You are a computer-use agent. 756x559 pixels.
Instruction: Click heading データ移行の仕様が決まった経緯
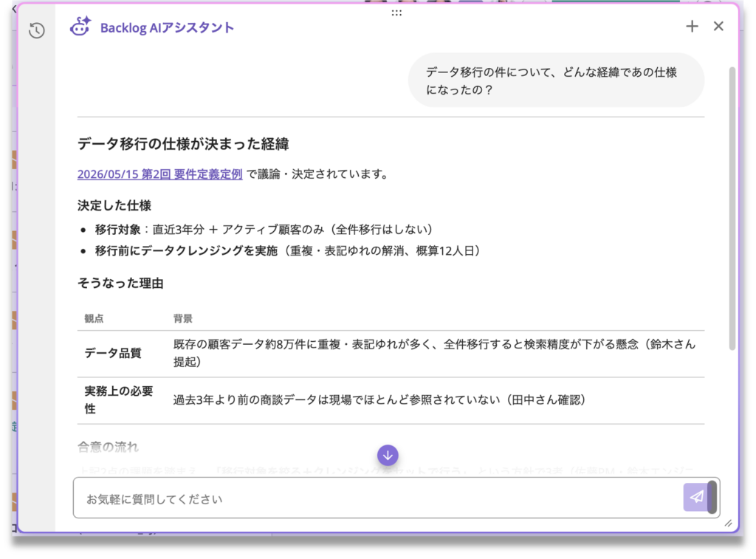pos(183,144)
